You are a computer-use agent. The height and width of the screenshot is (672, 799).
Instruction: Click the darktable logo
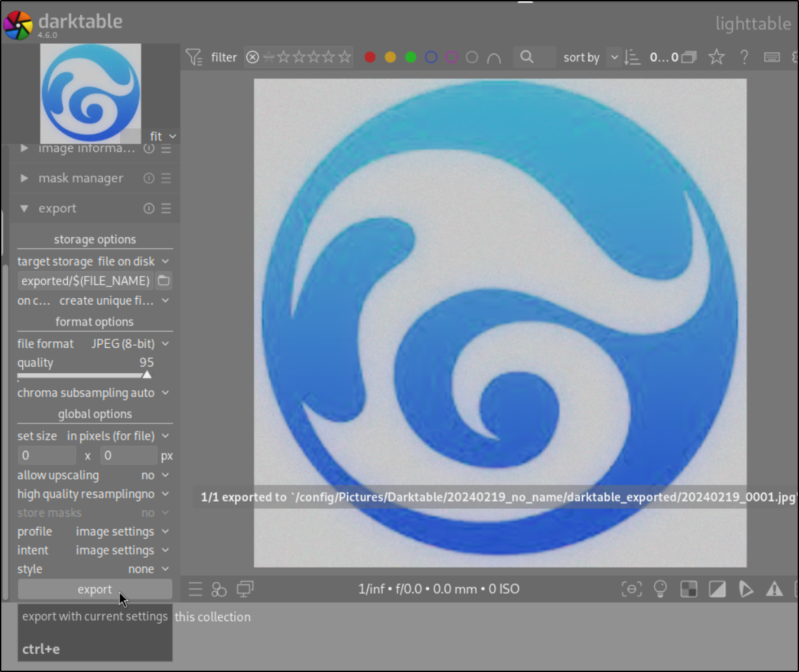(x=18, y=25)
